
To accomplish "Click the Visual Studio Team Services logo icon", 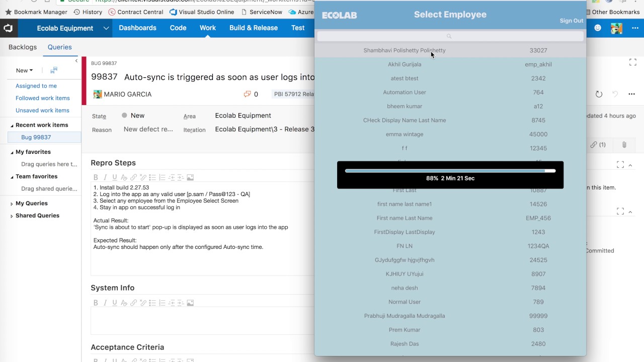I will click(x=8, y=28).
